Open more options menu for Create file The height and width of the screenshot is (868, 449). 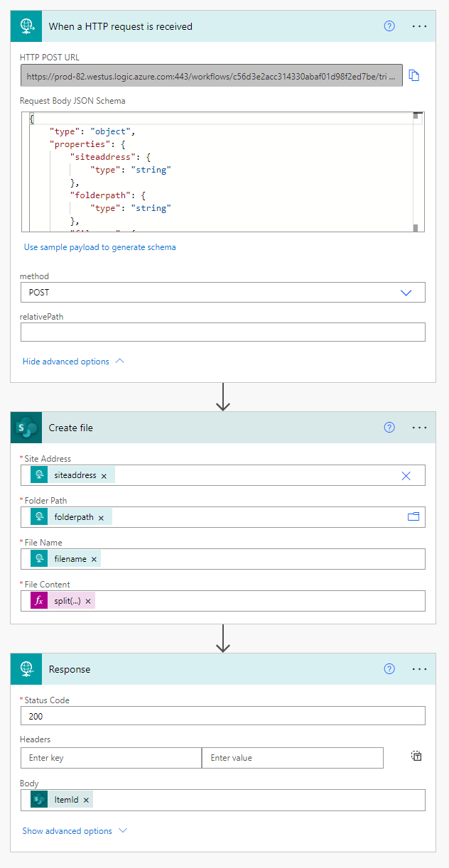coord(419,428)
